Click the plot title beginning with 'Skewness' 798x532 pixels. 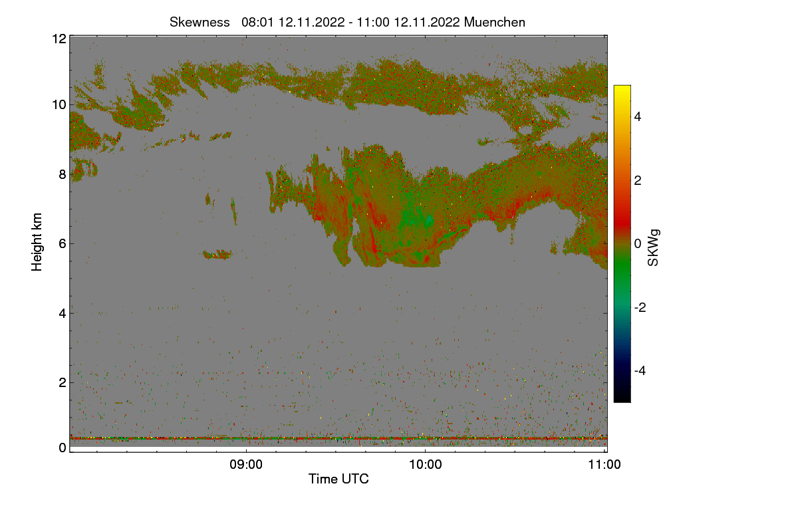coord(347,22)
